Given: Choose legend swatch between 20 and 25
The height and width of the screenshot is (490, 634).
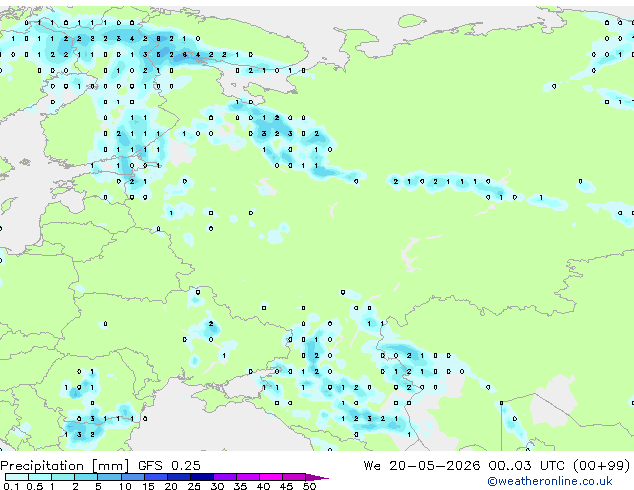Looking at the screenshot, I should [178, 477].
